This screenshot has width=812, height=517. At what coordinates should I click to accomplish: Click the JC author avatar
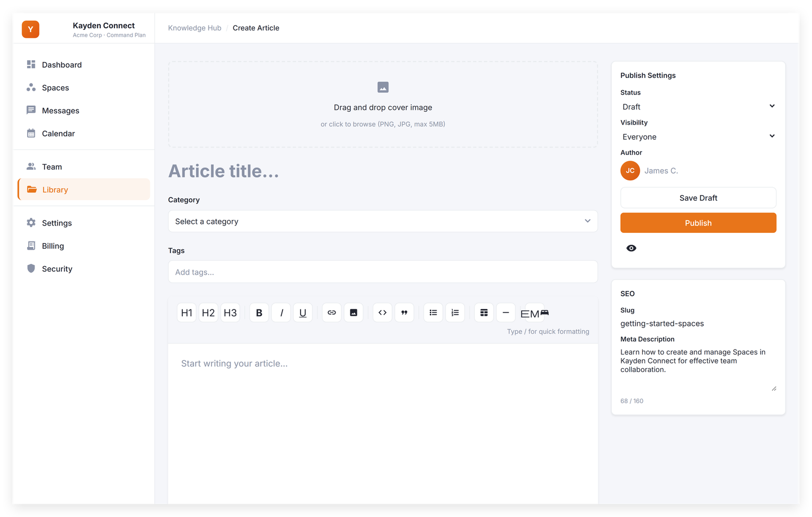(x=630, y=171)
